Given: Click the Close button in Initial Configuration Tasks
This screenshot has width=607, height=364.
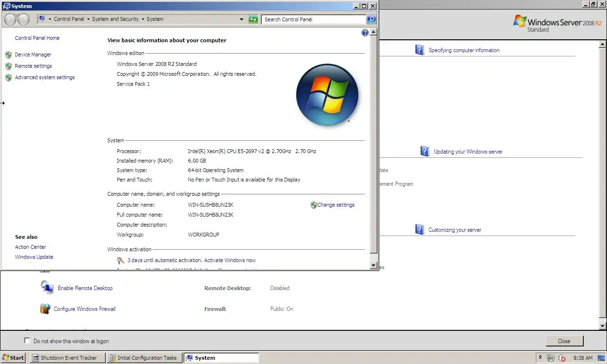Looking at the screenshot, I should (564, 341).
